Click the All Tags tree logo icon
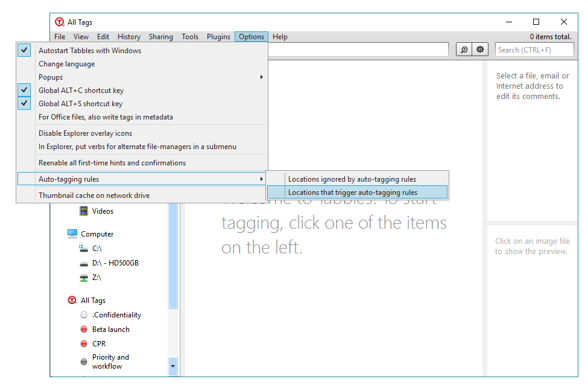Screen dimensions: 588x385 click(72, 300)
